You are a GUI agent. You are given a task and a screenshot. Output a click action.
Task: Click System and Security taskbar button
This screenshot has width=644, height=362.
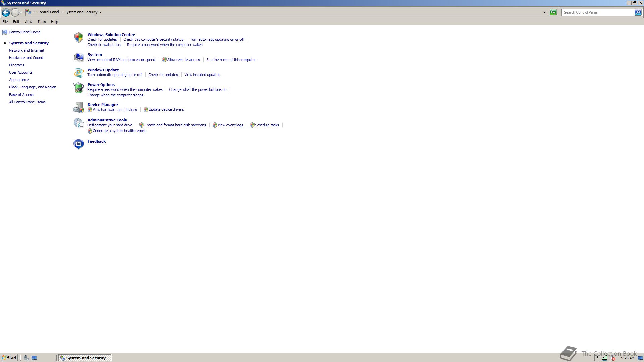click(x=85, y=358)
